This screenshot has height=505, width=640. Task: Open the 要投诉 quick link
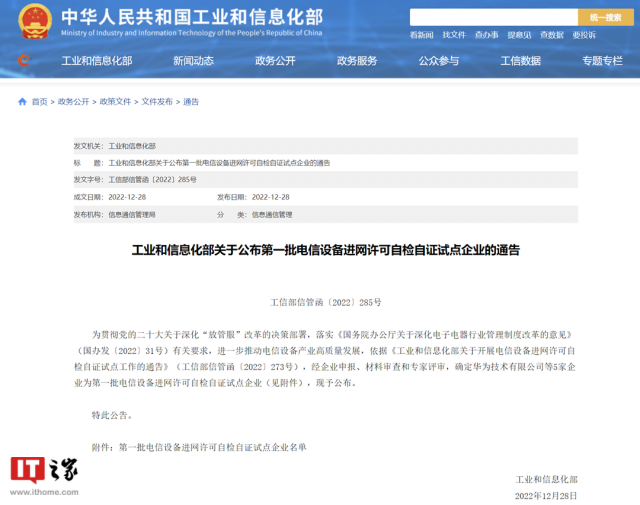coord(584,35)
